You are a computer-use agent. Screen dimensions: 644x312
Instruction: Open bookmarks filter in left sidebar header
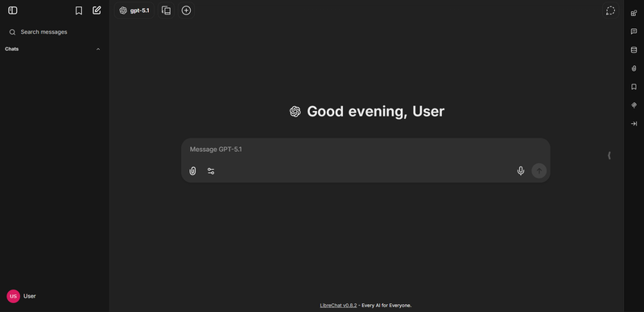78,10
